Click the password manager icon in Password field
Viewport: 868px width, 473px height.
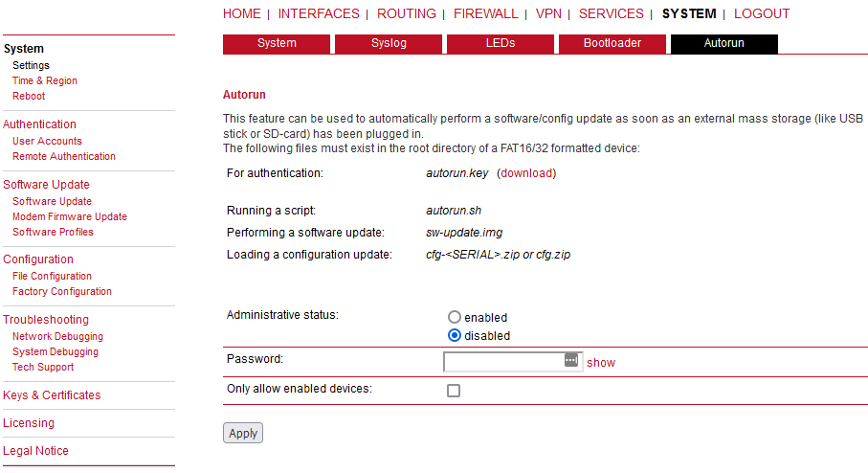click(x=570, y=360)
